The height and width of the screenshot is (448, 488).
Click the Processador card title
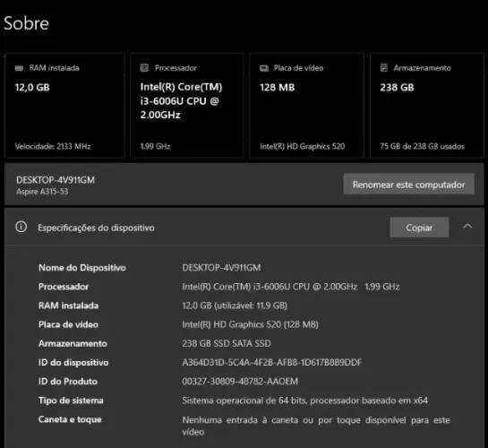(176, 68)
